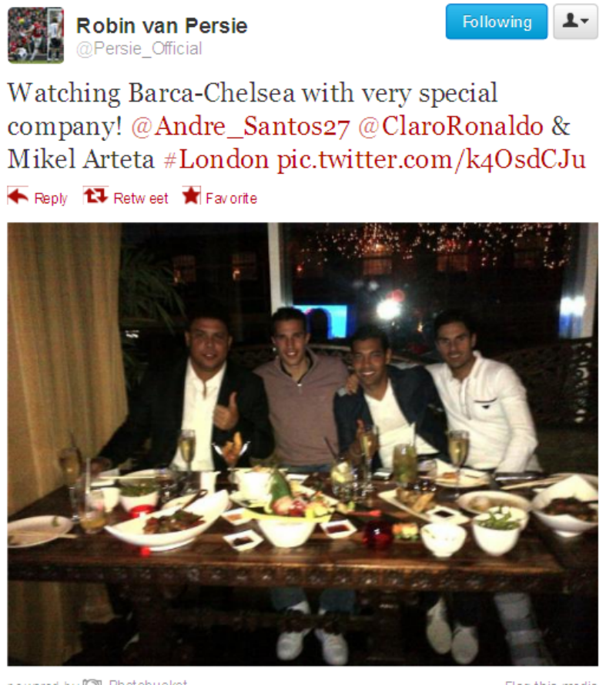Click the Flag this media link
Screen dimensions: 616x685
pyautogui.click(x=551, y=683)
